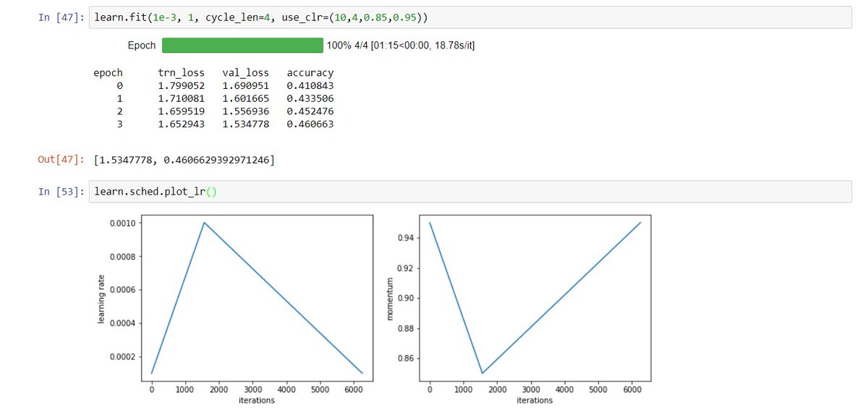This screenshot has height=410, width=868.
Task: Click val_loss value 1.534778
Action: 245,125
